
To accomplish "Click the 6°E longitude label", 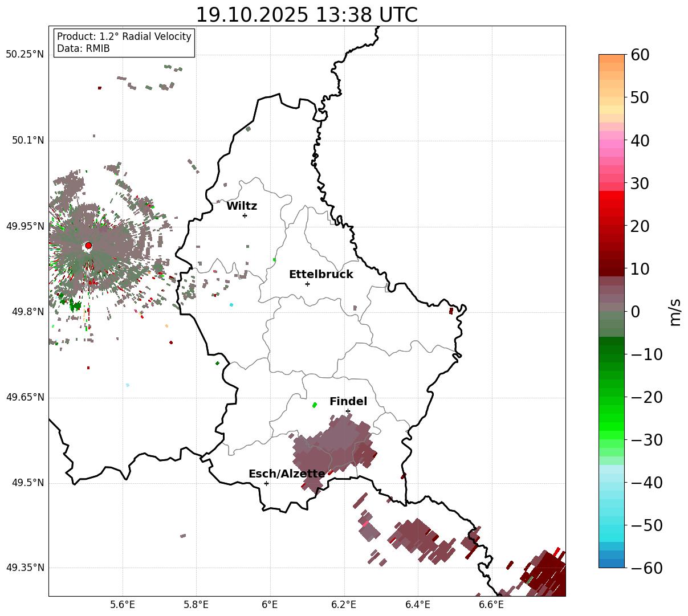I will click(270, 605).
